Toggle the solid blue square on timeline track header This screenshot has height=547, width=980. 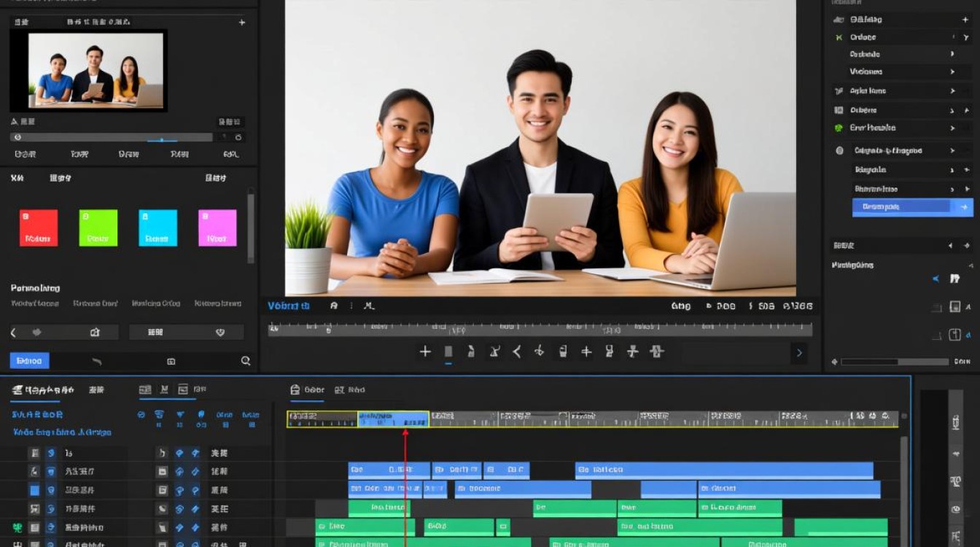34,490
